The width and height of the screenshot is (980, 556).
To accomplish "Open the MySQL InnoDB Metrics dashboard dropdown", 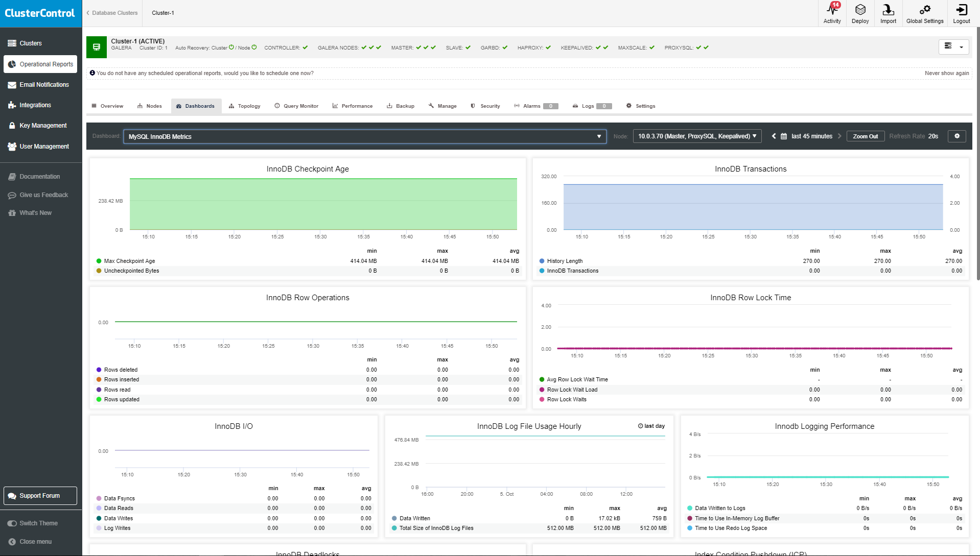I will click(x=364, y=136).
